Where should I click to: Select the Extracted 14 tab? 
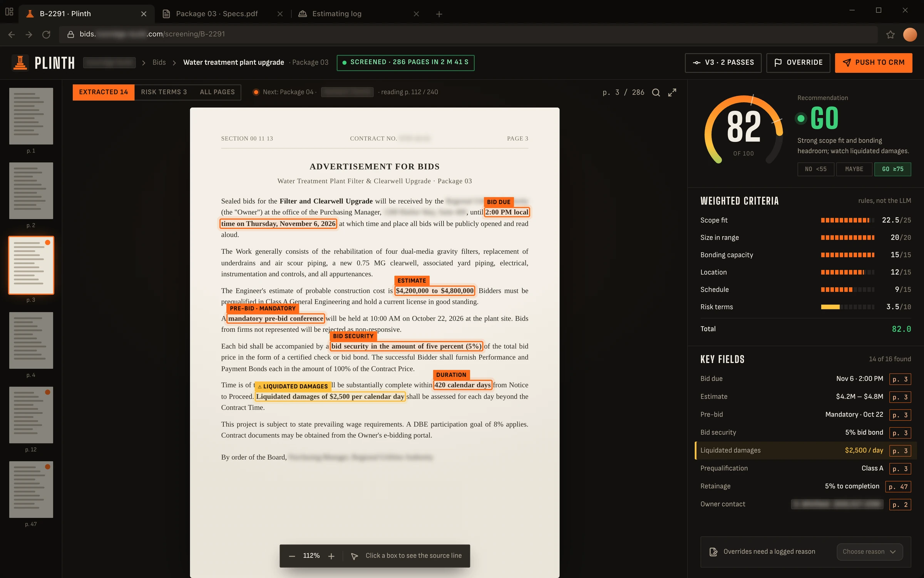(x=104, y=92)
